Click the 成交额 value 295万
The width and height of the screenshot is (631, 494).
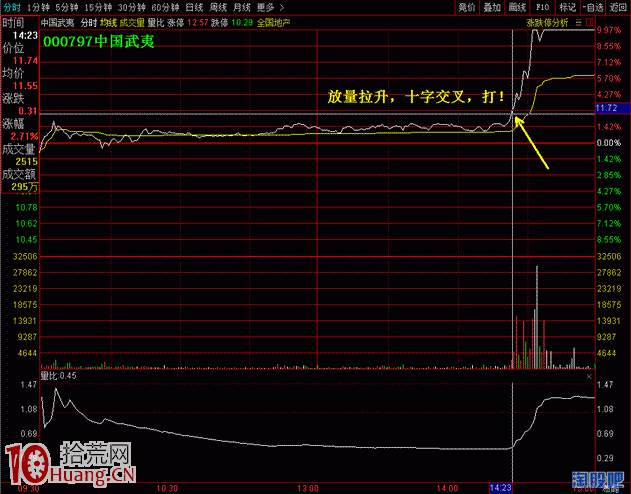(25, 187)
